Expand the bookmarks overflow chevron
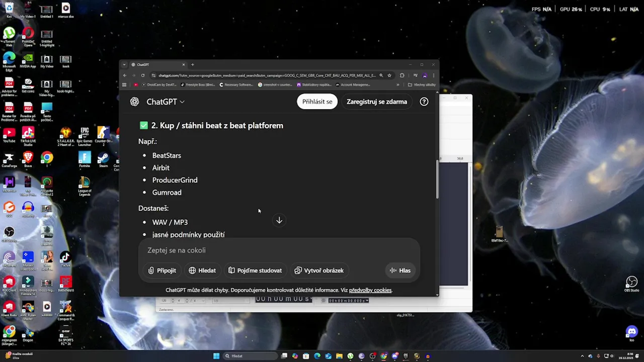Screen dimensions: 644x362 click(398, 84)
